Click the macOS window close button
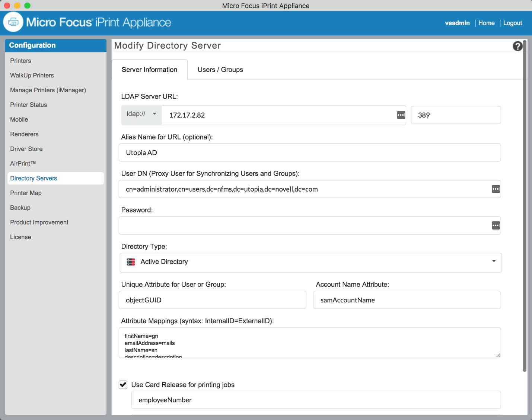This screenshot has height=420, width=532. pyautogui.click(x=7, y=6)
